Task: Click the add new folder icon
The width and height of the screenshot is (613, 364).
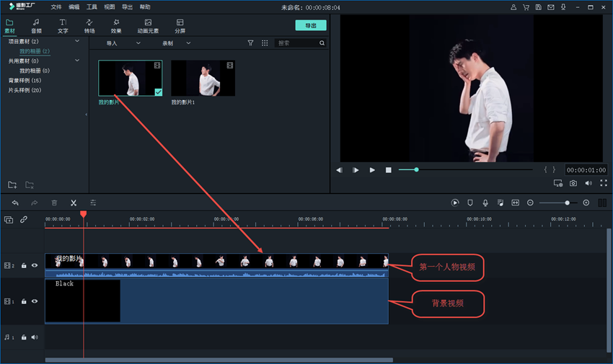Action: pos(12,185)
